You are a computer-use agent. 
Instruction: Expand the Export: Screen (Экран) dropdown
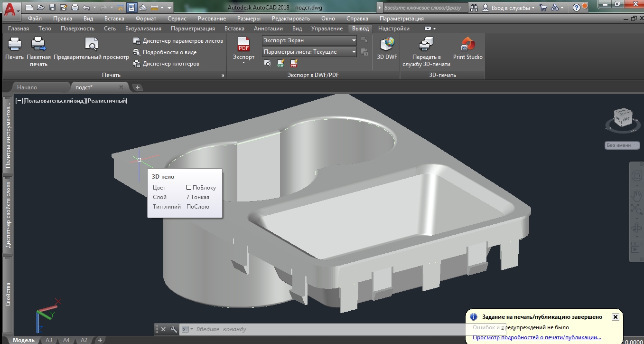tap(309, 40)
